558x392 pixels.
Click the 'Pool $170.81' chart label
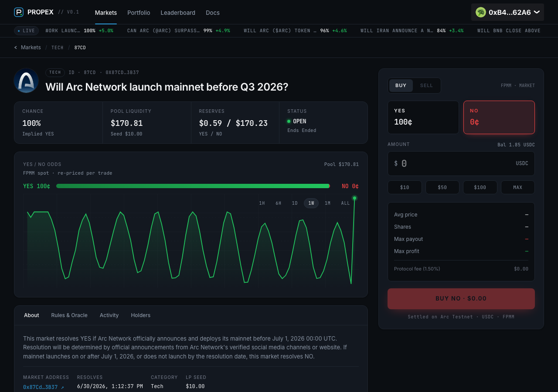[341, 165]
